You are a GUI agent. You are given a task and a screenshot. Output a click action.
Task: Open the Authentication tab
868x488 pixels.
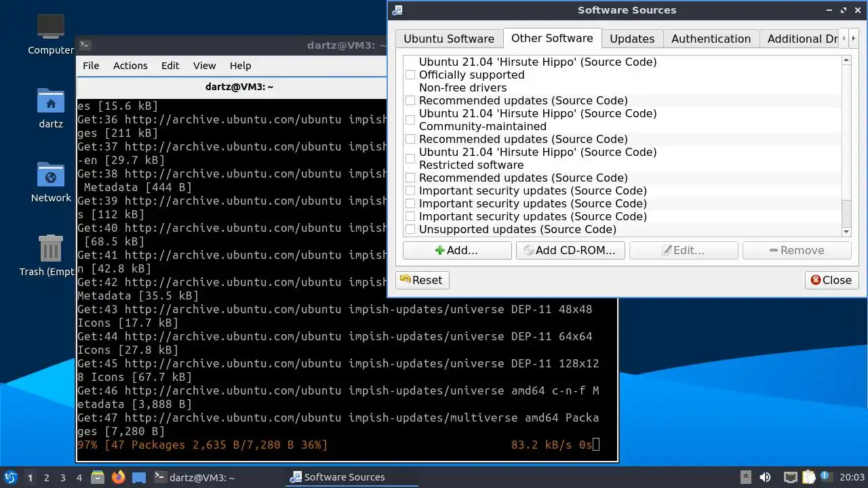coord(711,39)
